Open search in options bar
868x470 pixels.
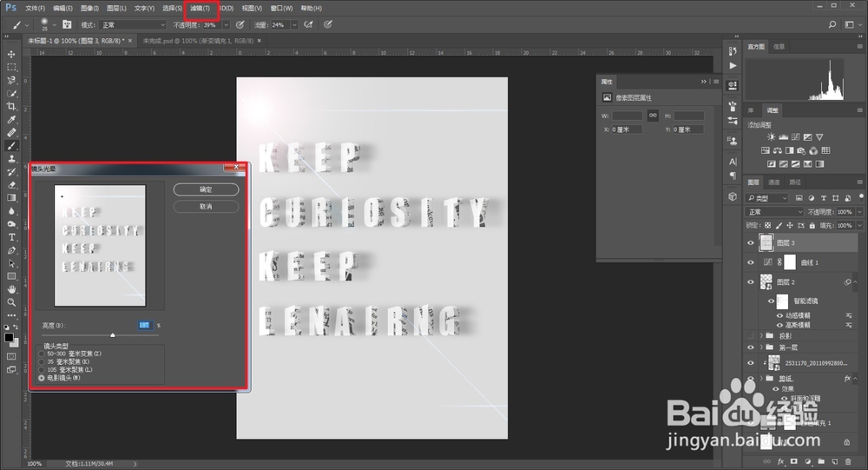[x=832, y=25]
